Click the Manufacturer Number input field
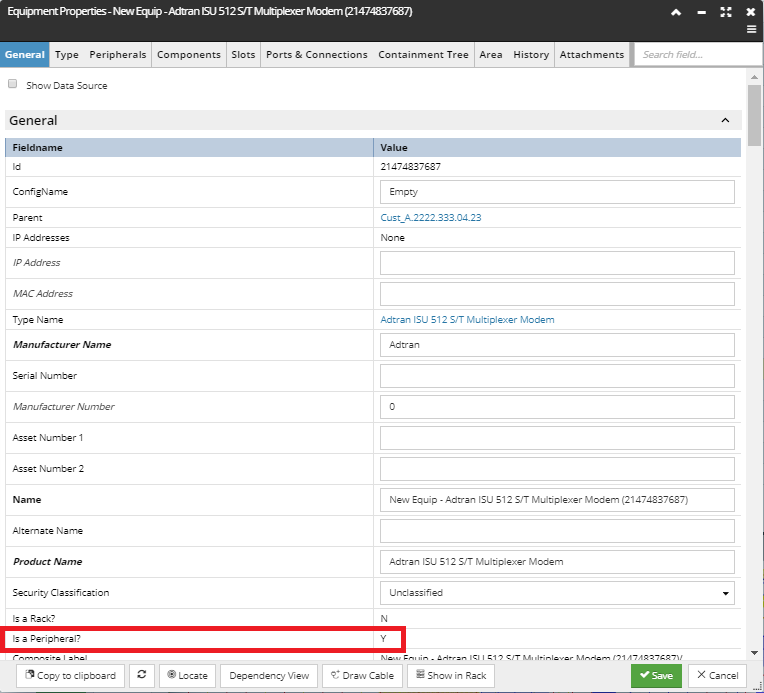Image resolution: width=764 pixels, height=693 pixels. 557,407
